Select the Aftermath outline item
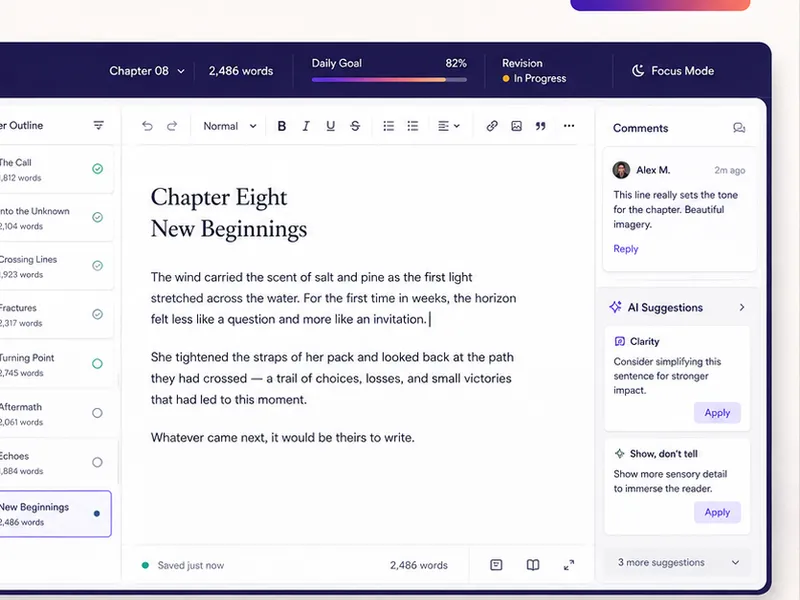This screenshot has height=600, width=800. (x=55, y=414)
